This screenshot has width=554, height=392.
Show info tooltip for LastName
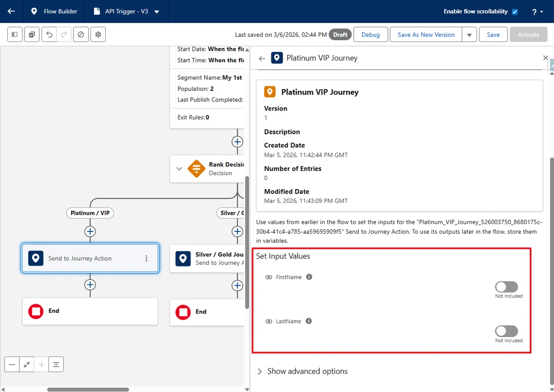click(x=309, y=321)
